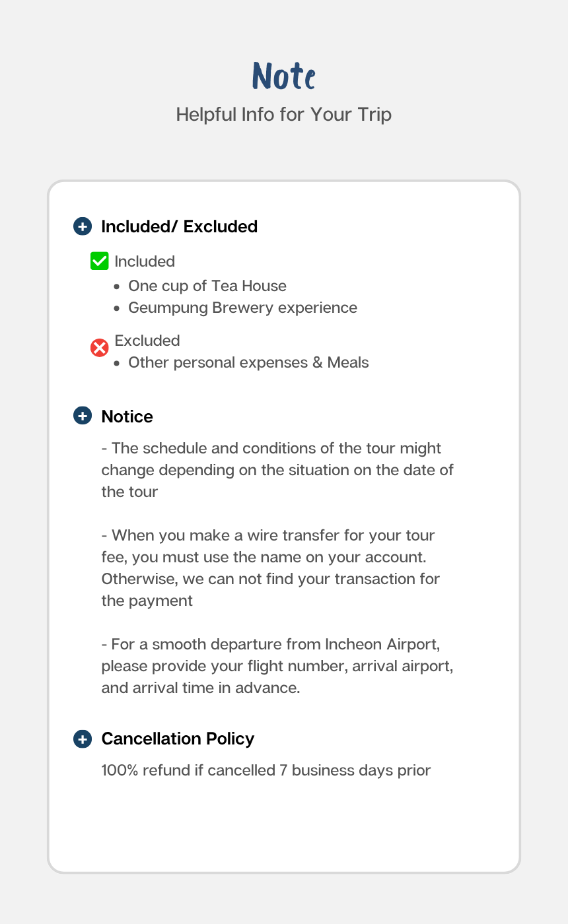Screen dimensions: 568x924
Task: Select the Geumpung Brewery experience item
Action: 242,308
